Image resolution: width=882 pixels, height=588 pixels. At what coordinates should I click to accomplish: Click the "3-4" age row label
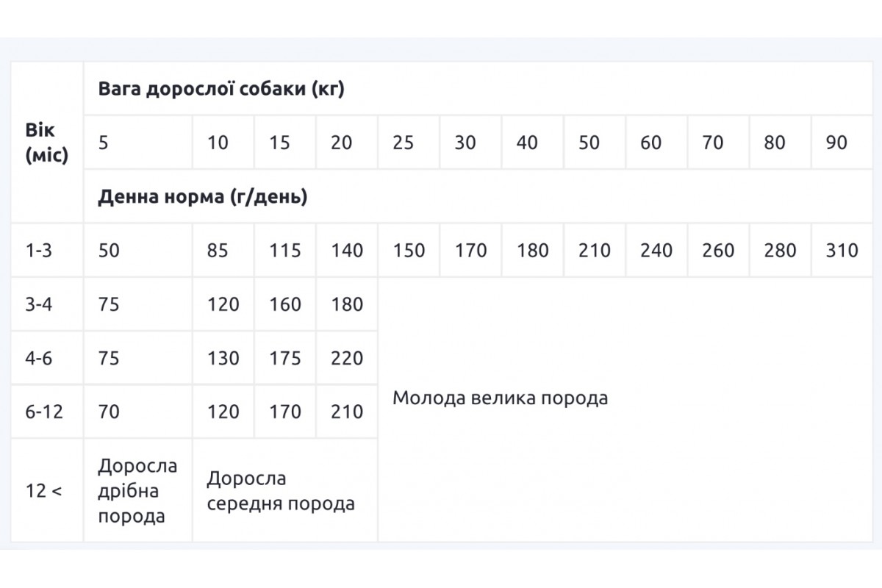[x=40, y=304]
